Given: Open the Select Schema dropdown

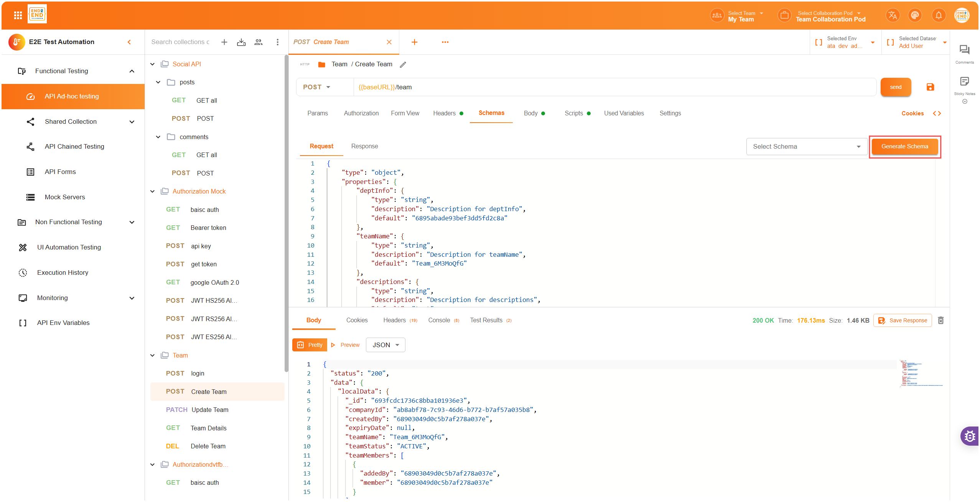Looking at the screenshot, I should click(x=806, y=146).
